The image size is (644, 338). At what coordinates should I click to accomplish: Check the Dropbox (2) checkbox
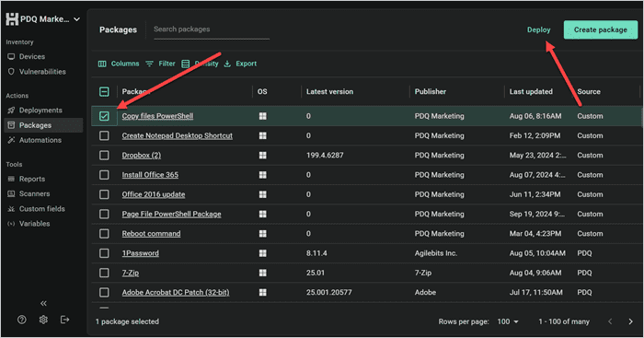pyautogui.click(x=104, y=155)
